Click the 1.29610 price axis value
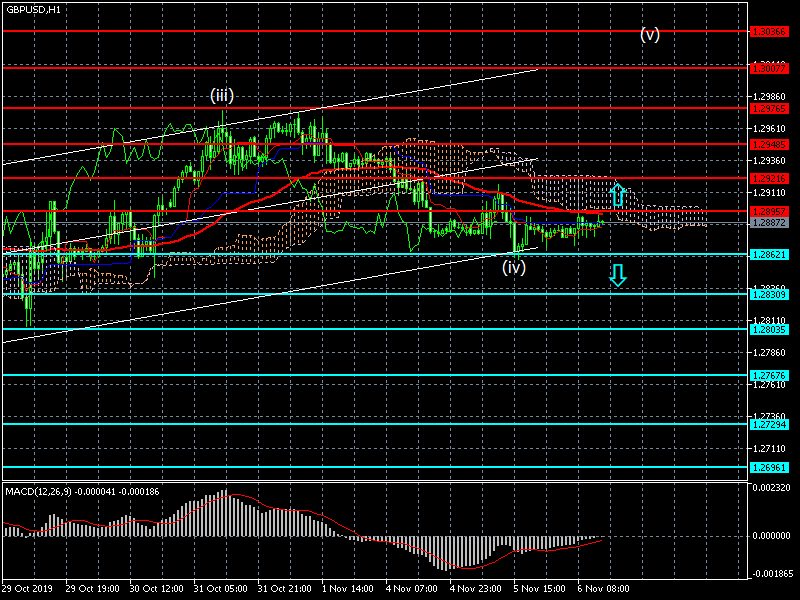The height and width of the screenshot is (600, 800). pos(769,129)
